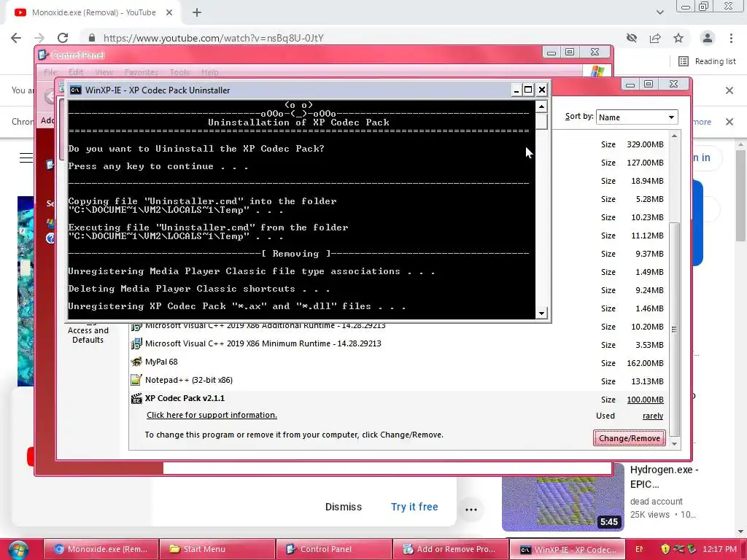Screen dimensions: 747x560
Task: Select the Monoxide.exe (Removal) tab
Action: [93, 12]
